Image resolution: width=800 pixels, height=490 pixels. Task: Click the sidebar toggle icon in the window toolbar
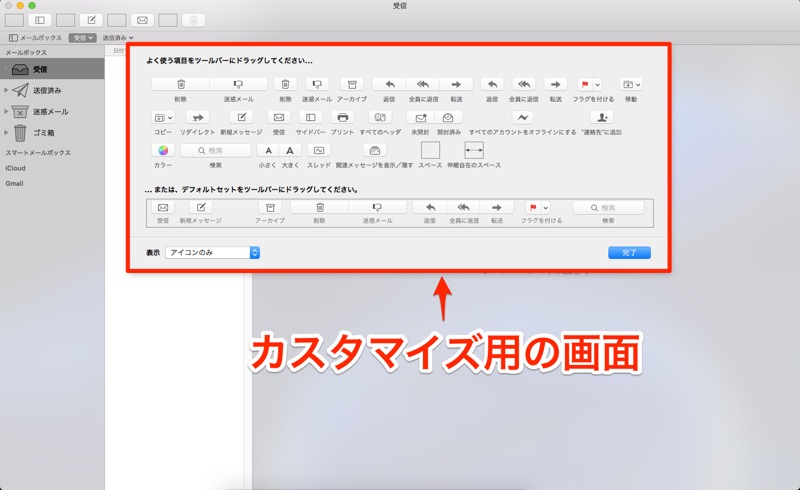[40, 20]
